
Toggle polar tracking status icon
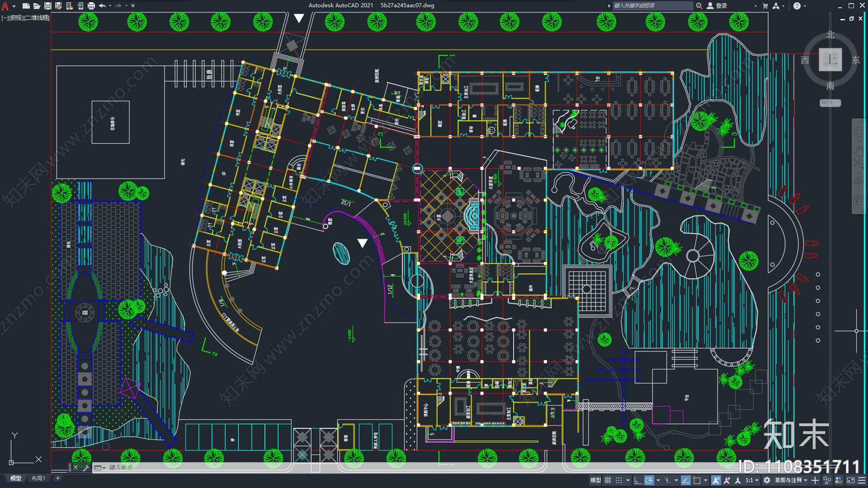pyautogui.click(x=649, y=480)
